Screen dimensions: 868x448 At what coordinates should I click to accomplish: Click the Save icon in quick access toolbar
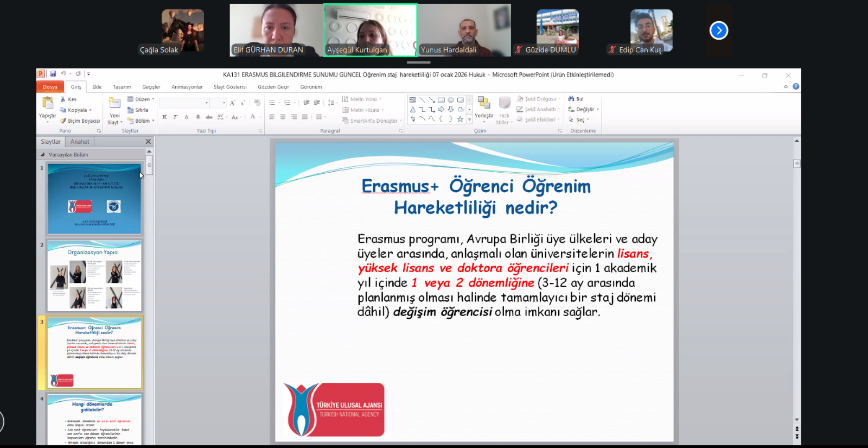click(53, 74)
